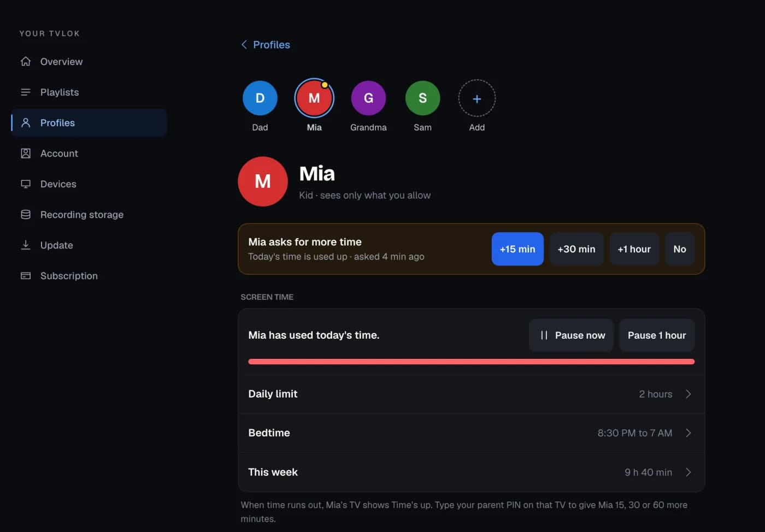
Task: Click the This week value 9 h 40 min
Action: click(x=649, y=472)
